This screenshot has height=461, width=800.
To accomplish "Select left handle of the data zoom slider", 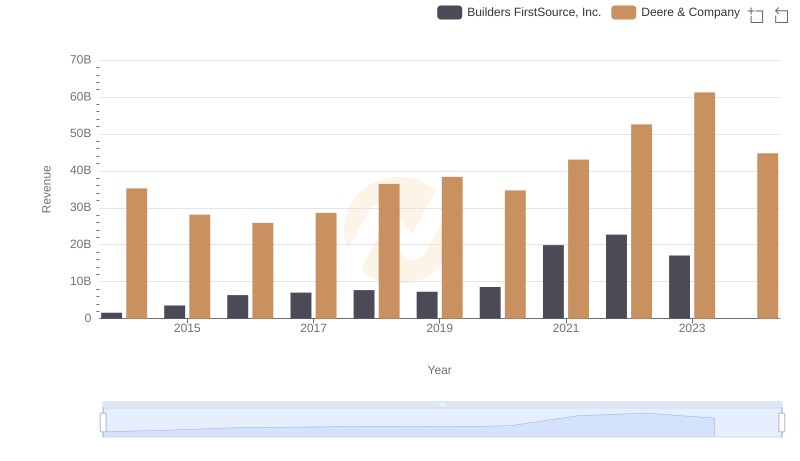I will click(x=103, y=423).
